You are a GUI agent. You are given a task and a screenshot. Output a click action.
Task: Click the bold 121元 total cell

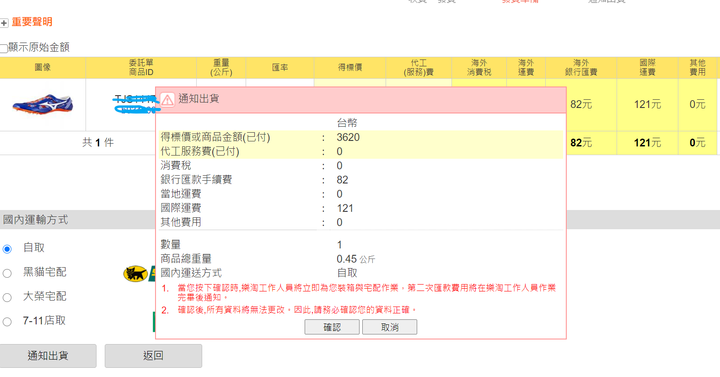click(x=647, y=143)
